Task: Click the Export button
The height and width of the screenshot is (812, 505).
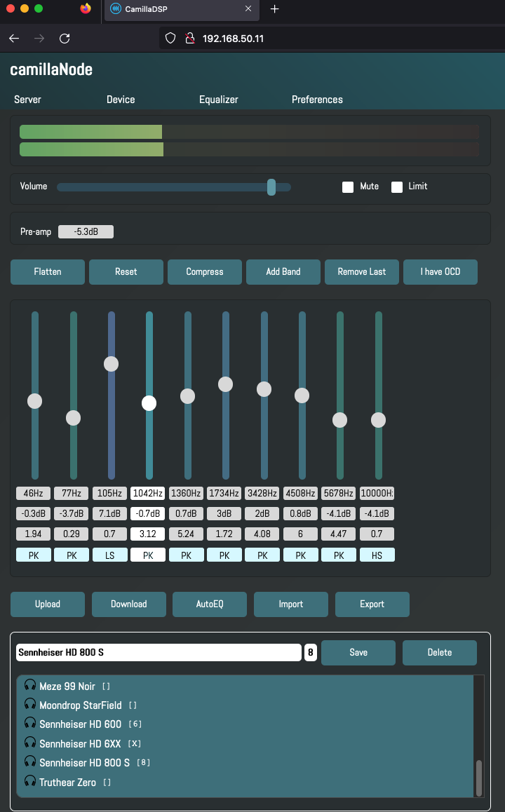Action: click(372, 604)
